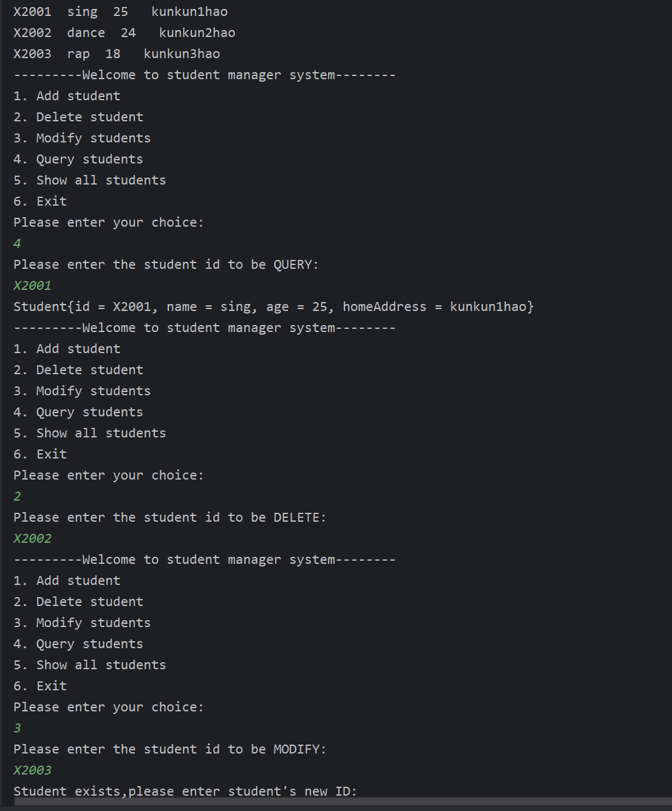Viewport: 672px width, 811px height.
Task: Click the horizontal scrollbar under the console output
Action: [x=342, y=801]
